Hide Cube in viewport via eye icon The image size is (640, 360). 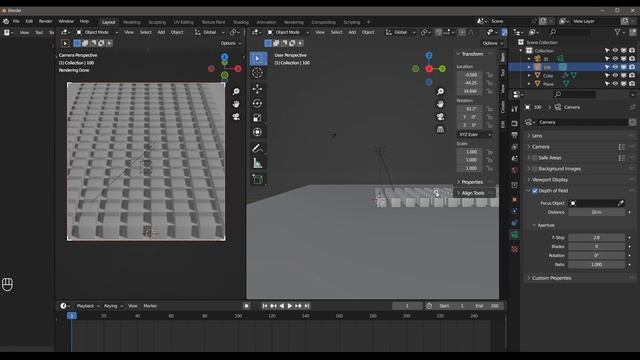pos(615,76)
